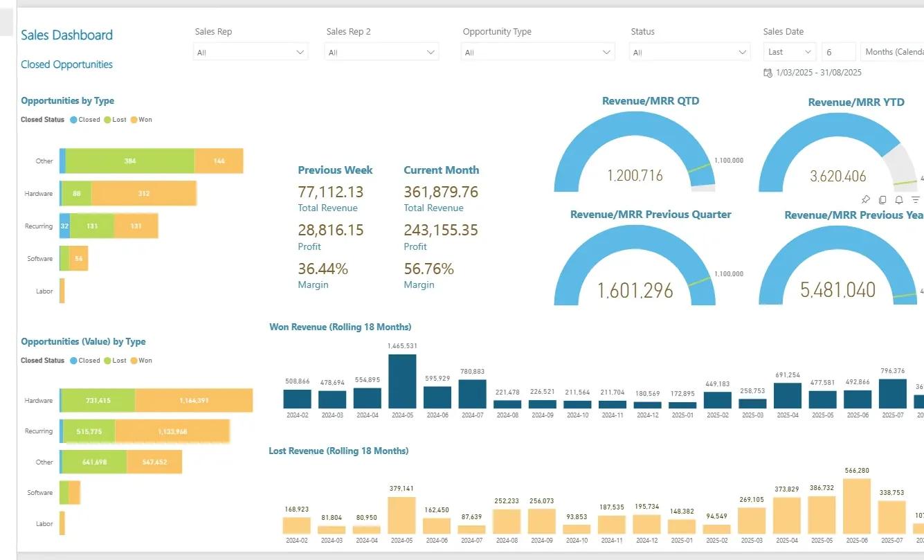Click the Closed Opportunities subtitle
924x560 pixels.
click(x=66, y=64)
